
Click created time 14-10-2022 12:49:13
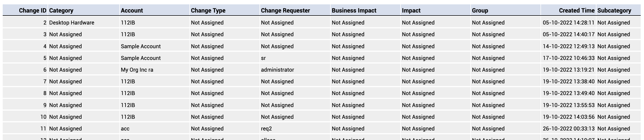(x=569, y=46)
